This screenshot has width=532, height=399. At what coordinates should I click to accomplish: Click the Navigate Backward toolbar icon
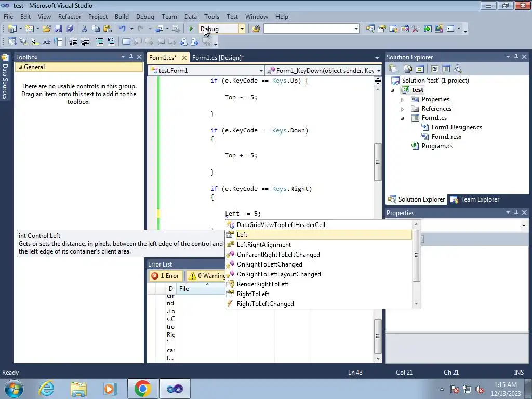click(159, 29)
